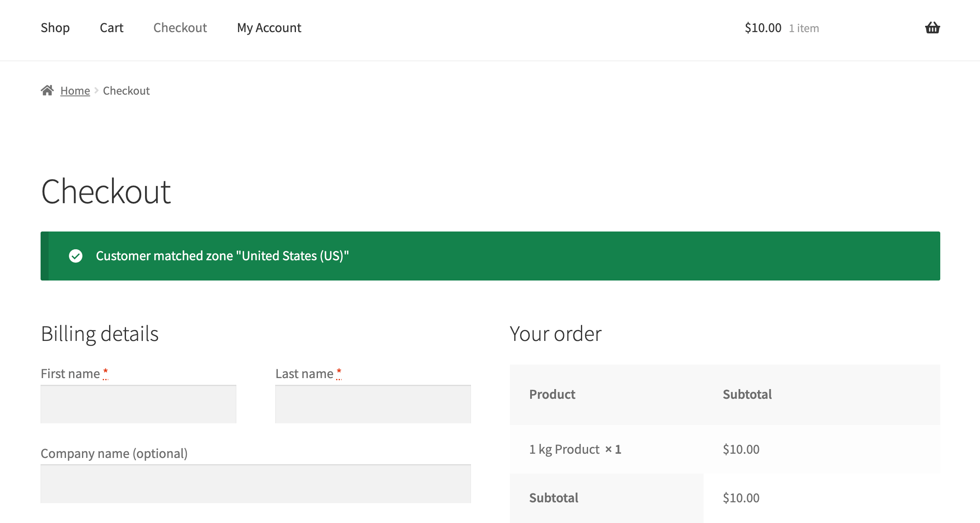The image size is (980, 523).
Task: Click the Billing details heading
Action: tap(100, 333)
